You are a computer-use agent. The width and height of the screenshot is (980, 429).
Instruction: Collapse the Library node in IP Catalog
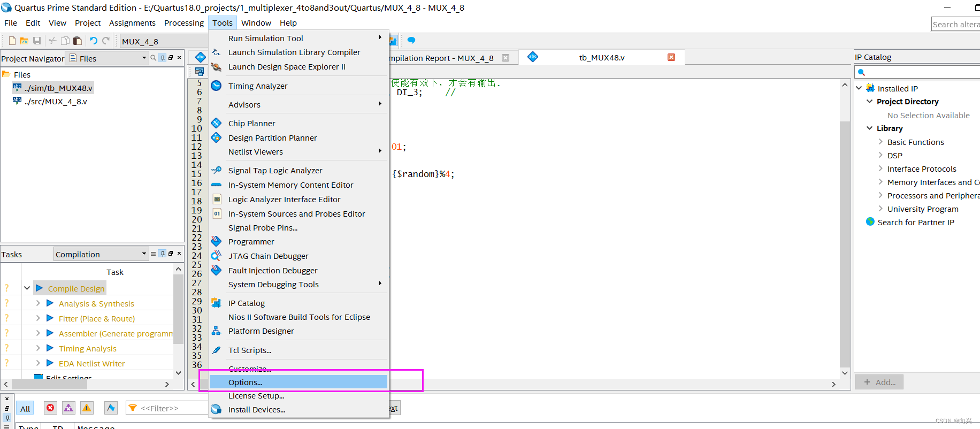coord(869,128)
